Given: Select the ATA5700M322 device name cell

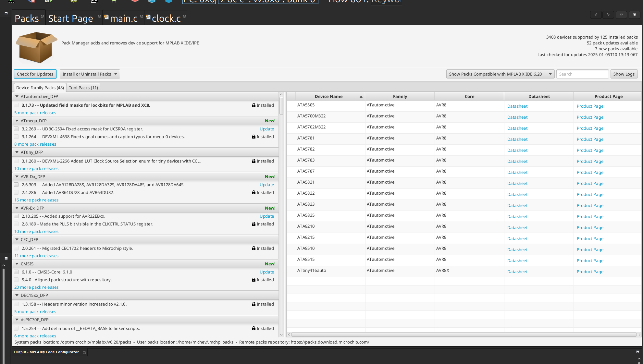Looking at the screenshot, I should (x=311, y=116).
